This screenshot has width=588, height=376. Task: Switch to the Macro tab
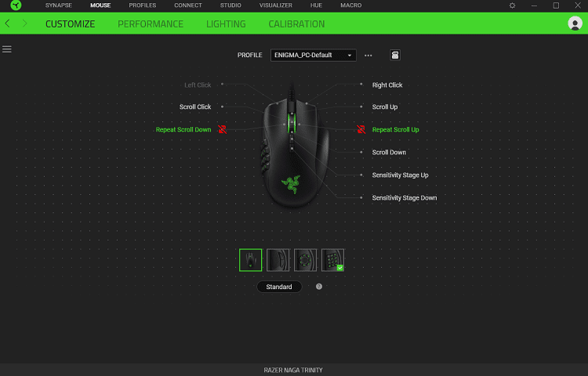351,5
